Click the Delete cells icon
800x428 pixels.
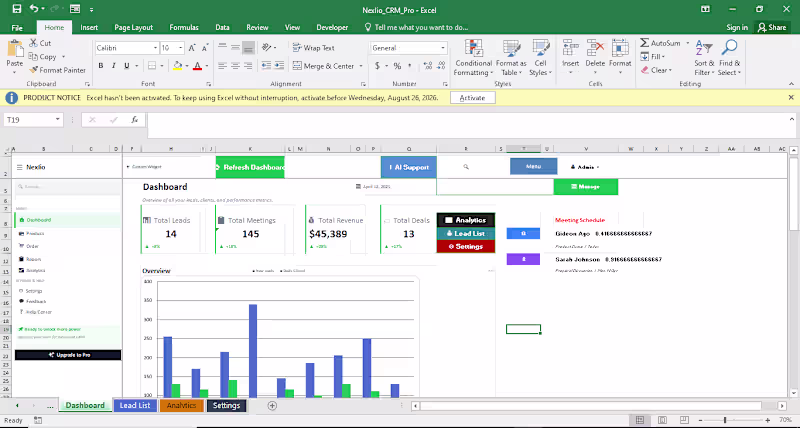pyautogui.click(x=595, y=48)
